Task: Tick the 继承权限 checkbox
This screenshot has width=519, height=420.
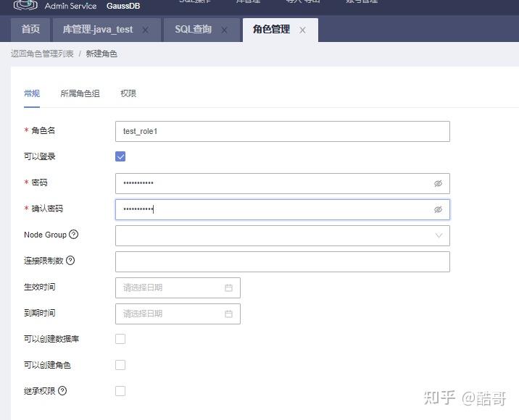Action: [120, 391]
